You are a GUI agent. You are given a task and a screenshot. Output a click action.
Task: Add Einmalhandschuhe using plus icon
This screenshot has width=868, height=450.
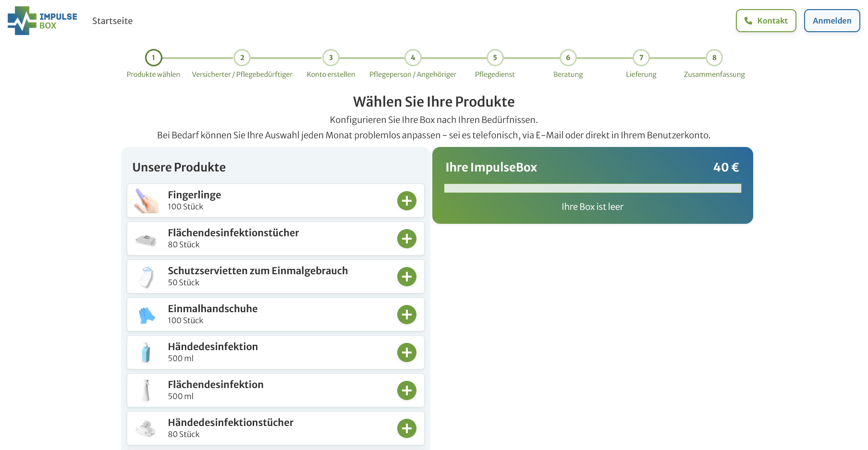(406, 315)
